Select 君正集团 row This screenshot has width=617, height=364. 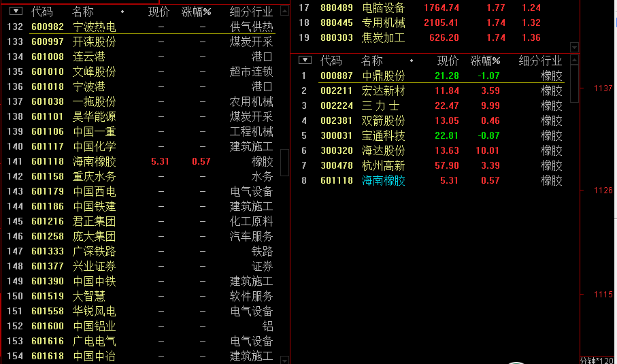(x=141, y=221)
